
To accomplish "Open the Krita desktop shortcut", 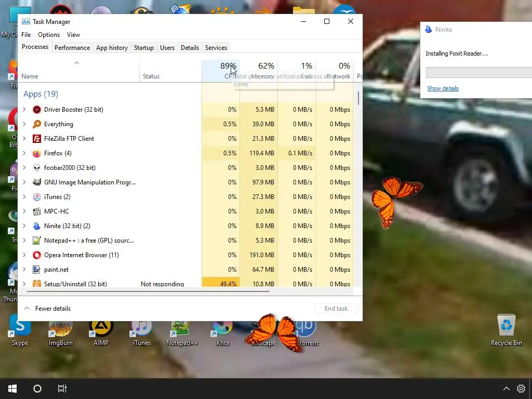I will [x=222, y=332].
